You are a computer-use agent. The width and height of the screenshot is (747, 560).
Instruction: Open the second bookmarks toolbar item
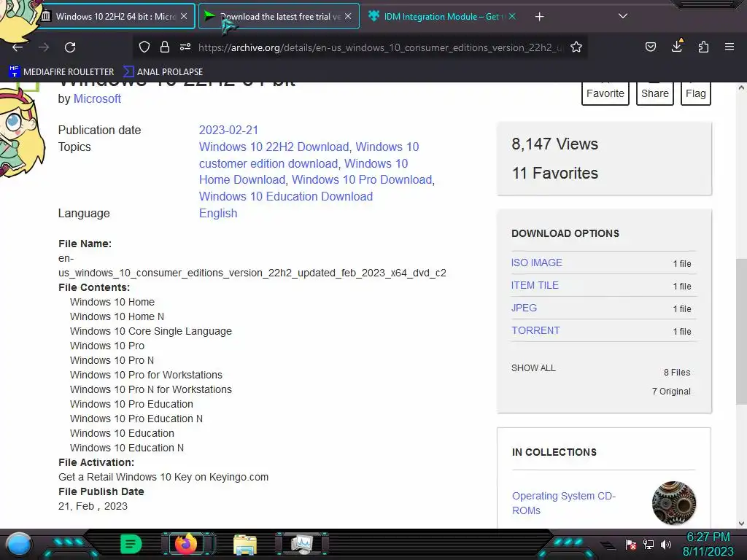(x=163, y=72)
